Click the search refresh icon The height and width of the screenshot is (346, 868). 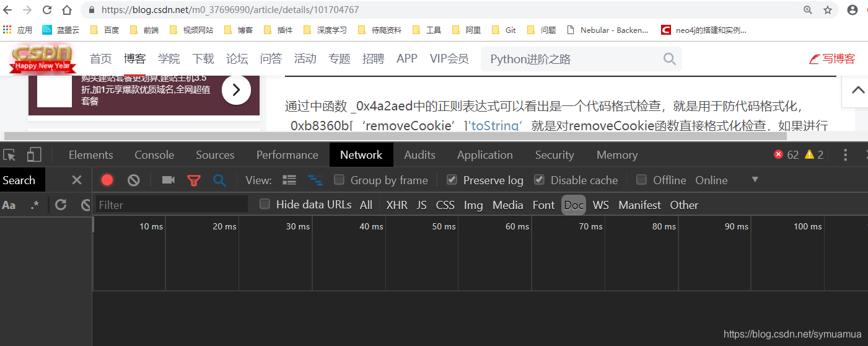[x=61, y=205]
